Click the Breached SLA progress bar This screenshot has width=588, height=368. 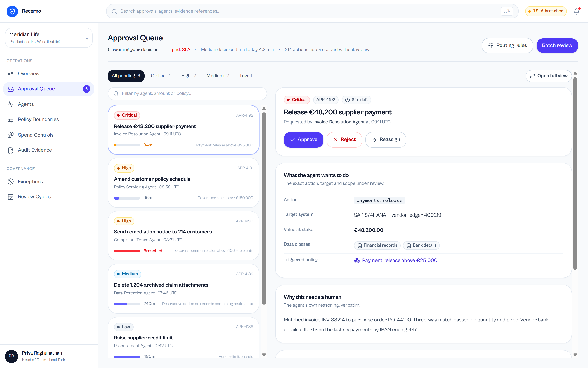[x=127, y=251]
